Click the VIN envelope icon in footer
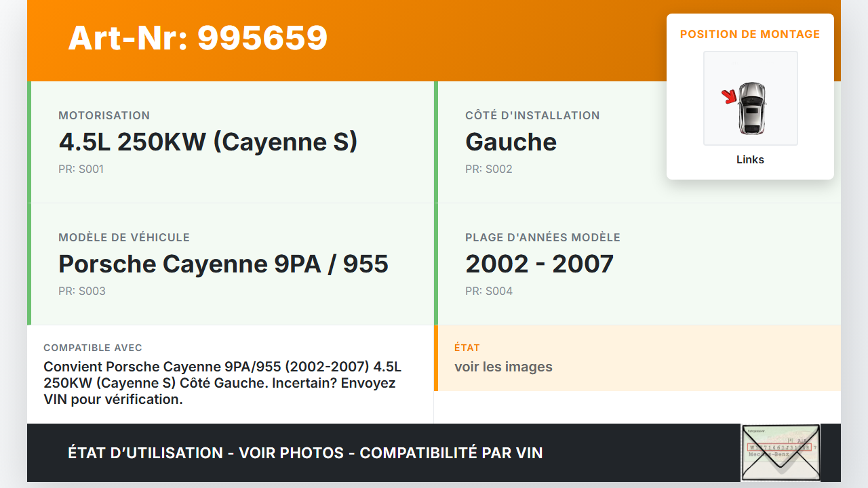Screen dimensions: 868x488 [780, 452]
